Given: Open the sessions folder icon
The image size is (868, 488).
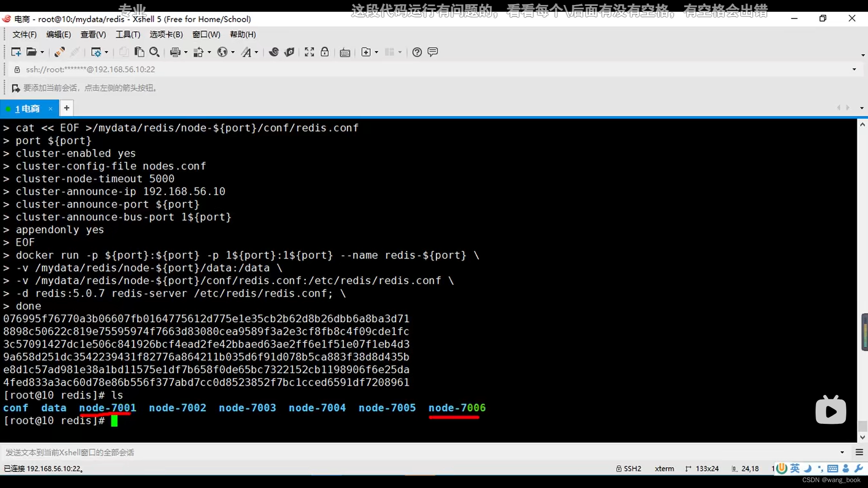Looking at the screenshot, I should (31, 52).
